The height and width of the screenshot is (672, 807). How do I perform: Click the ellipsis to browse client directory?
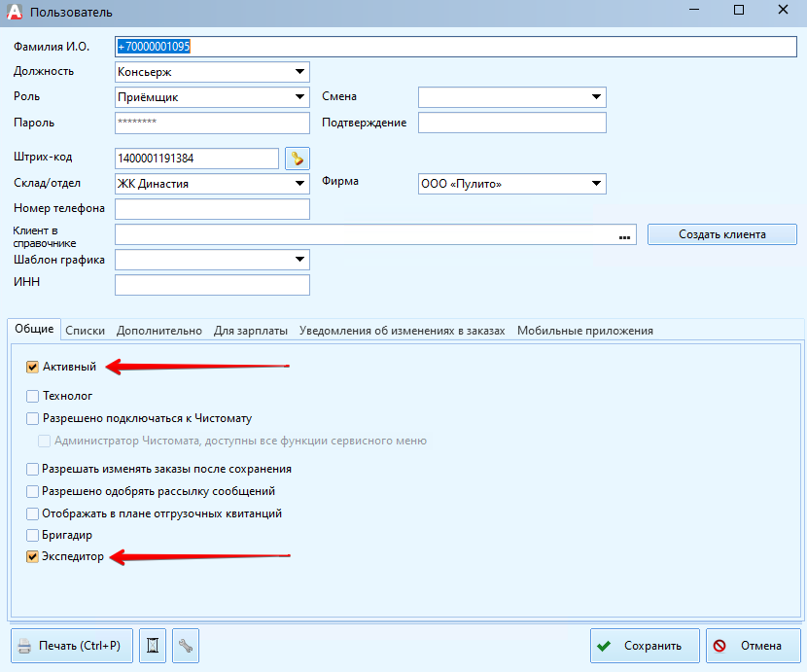(x=624, y=234)
